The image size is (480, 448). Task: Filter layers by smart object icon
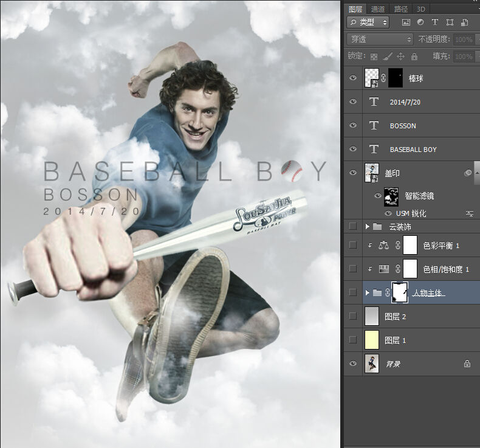[x=464, y=22]
